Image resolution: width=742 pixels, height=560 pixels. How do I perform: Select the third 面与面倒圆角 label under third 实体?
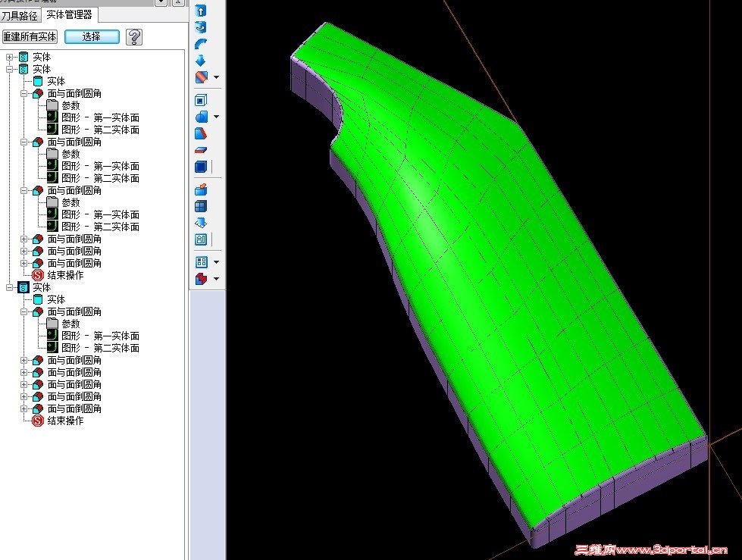tap(74, 372)
